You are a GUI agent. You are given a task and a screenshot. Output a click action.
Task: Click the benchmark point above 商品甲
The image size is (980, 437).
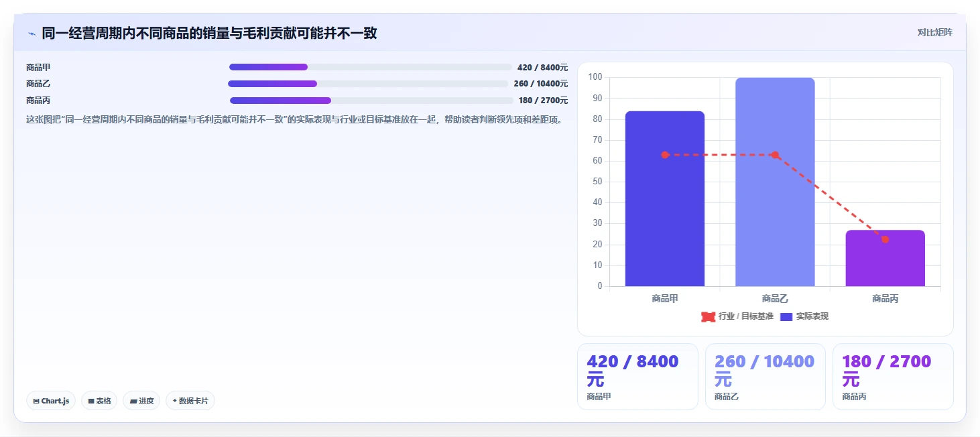tap(665, 155)
